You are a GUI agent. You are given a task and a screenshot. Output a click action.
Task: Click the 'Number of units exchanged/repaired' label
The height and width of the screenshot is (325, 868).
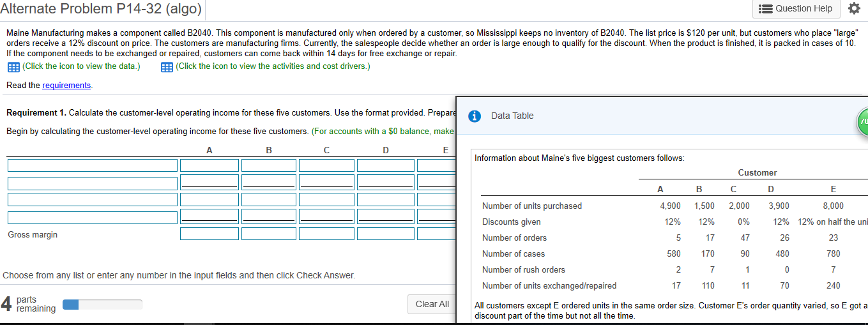tap(549, 285)
